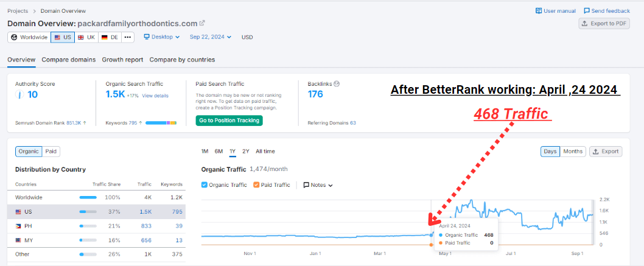This screenshot has width=644, height=266.
Task: Select the 6M time range
Action: [x=219, y=152]
